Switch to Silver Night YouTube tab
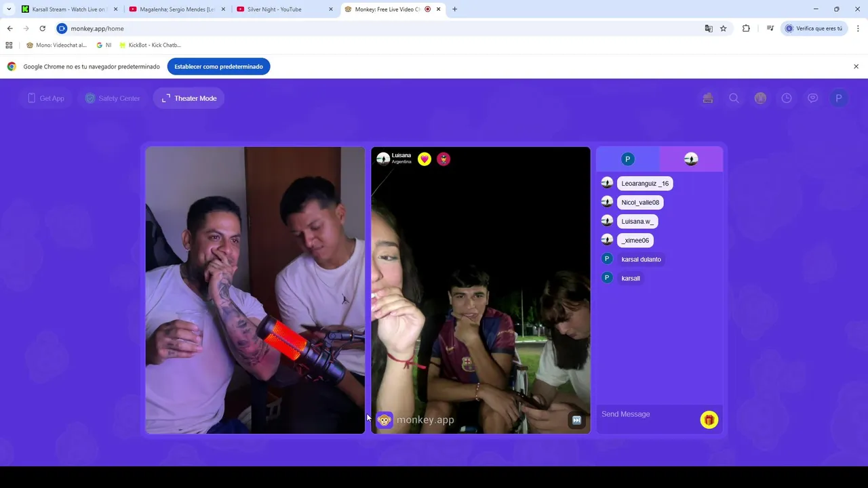Image resolution: width=868 pixels, height=488 pixels. click(x=283, y=9)
